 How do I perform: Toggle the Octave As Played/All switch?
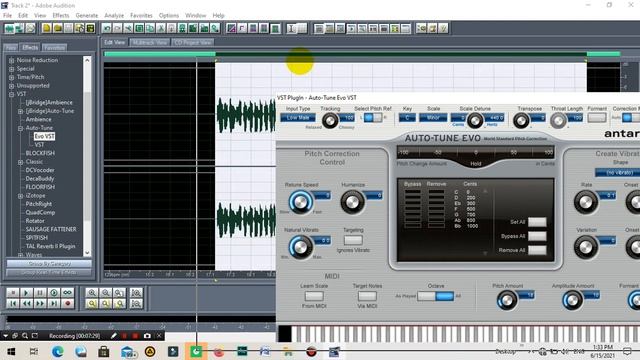(x=436, y=296)
